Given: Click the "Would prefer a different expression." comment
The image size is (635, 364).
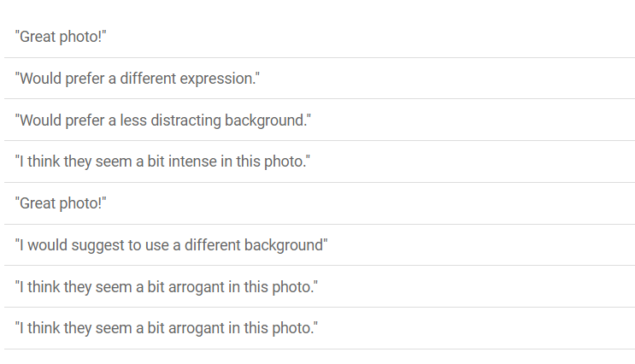Looking at the screenshot, I should tap(138, 79).
